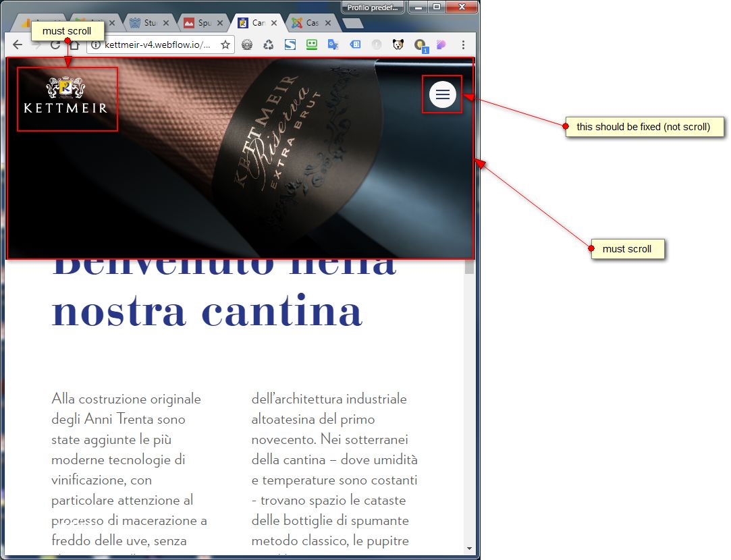
Task: Bookmark page with the star icon
Action: point(225,45)
